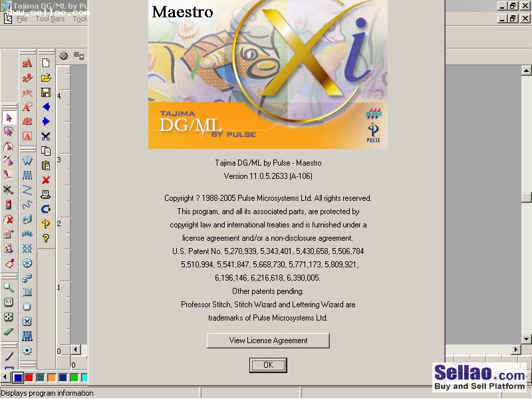Click the blue right arrow redo
The height and width of the screenshot is (399, 532).
46,122
